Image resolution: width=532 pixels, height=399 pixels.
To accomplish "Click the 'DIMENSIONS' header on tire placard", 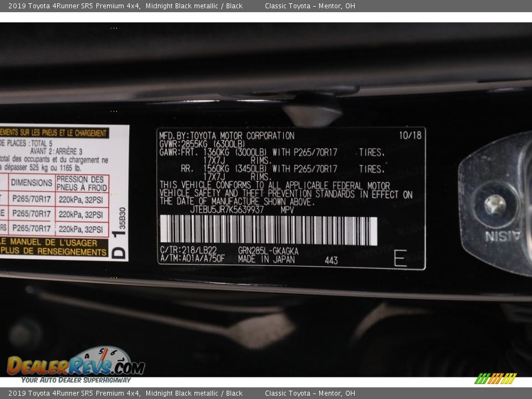I will point(32,182).
